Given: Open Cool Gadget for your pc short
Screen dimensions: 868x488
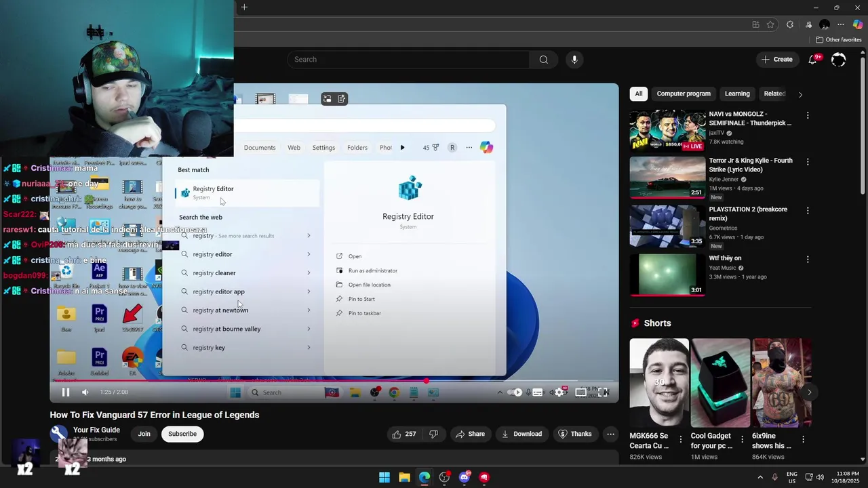Looking at the screenshot, I should coord(719,383).
